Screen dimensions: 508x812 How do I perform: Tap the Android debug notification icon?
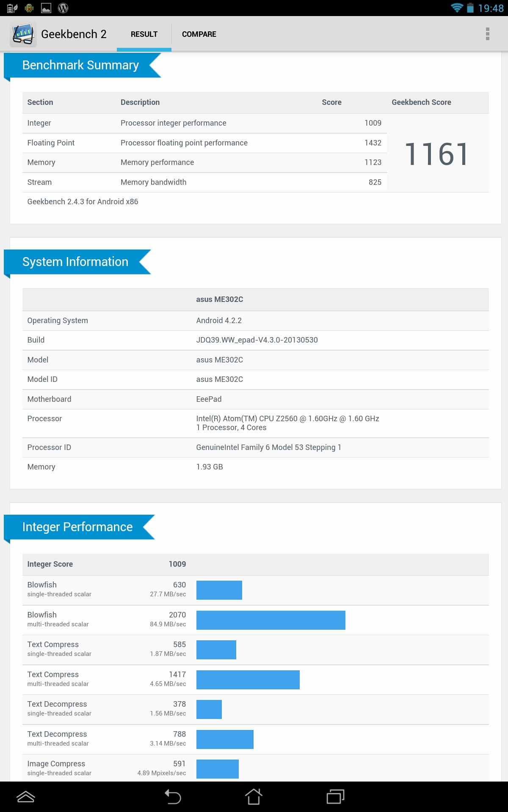coord(29,8)
